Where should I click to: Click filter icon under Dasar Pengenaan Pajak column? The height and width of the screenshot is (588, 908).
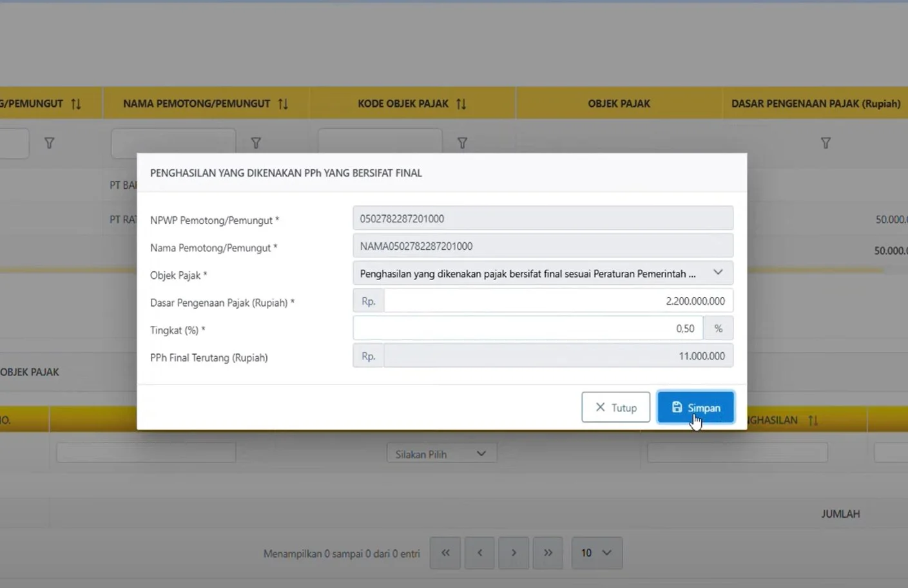point(826,143)
